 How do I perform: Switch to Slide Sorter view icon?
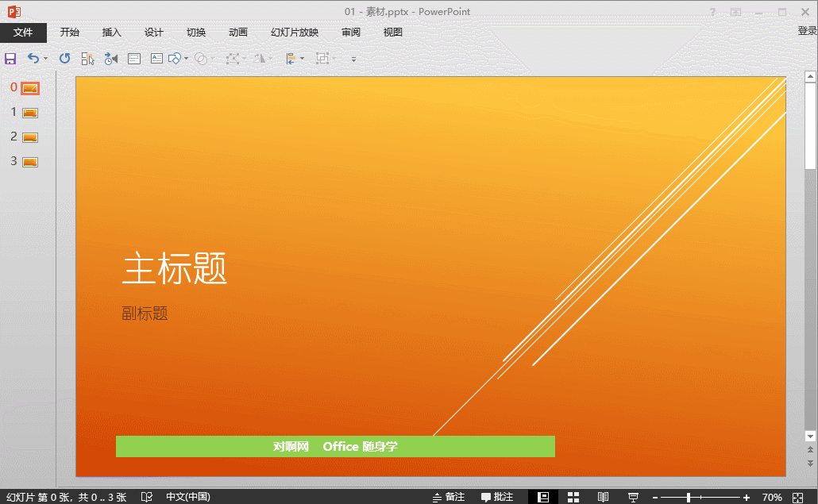point(573,497)
